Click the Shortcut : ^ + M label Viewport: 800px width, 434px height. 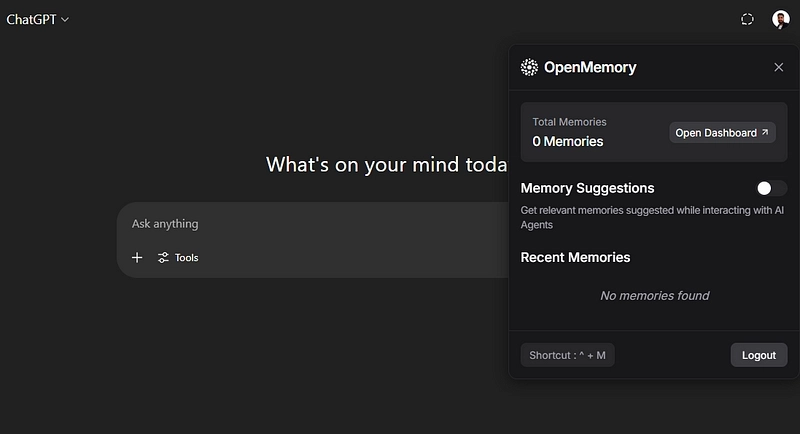click(x=567, y=355)
